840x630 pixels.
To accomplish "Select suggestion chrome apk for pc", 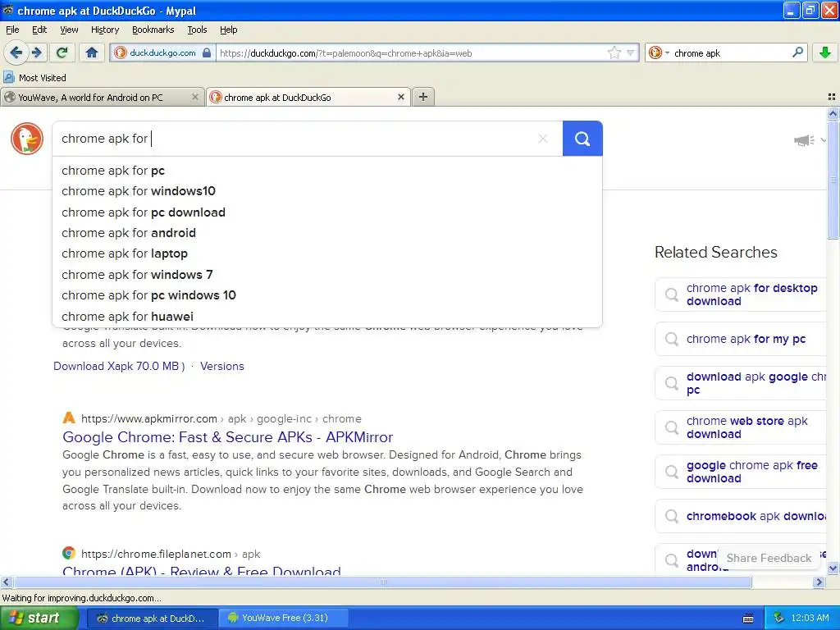I will click(326, 171).
